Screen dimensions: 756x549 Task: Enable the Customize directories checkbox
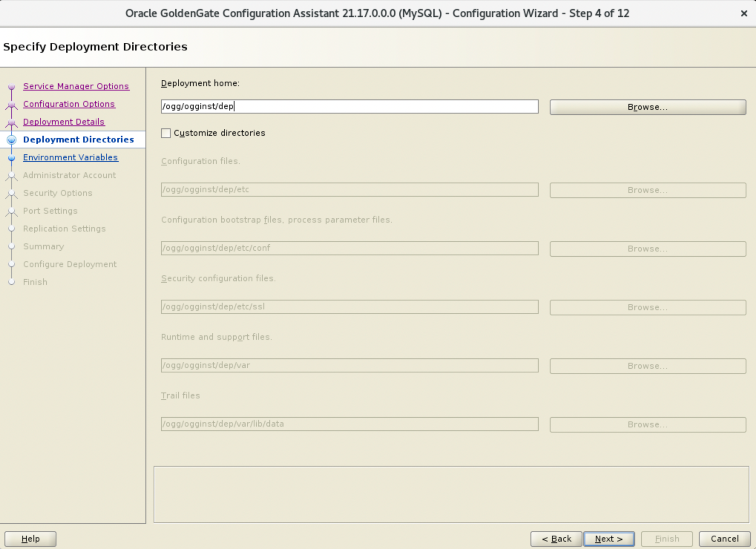click(166, 133)
